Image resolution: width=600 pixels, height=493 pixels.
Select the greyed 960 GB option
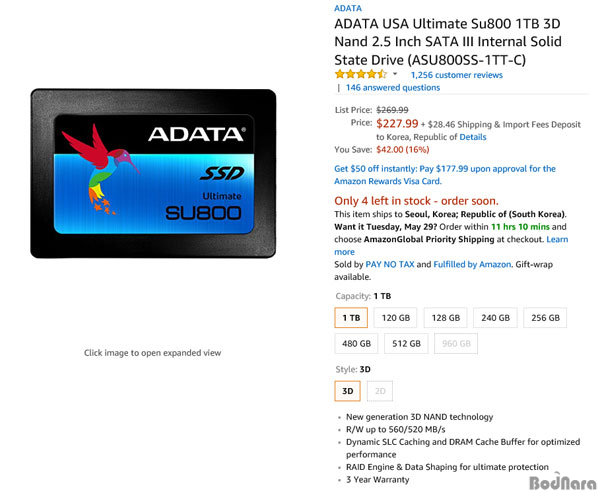coord(456,343)
